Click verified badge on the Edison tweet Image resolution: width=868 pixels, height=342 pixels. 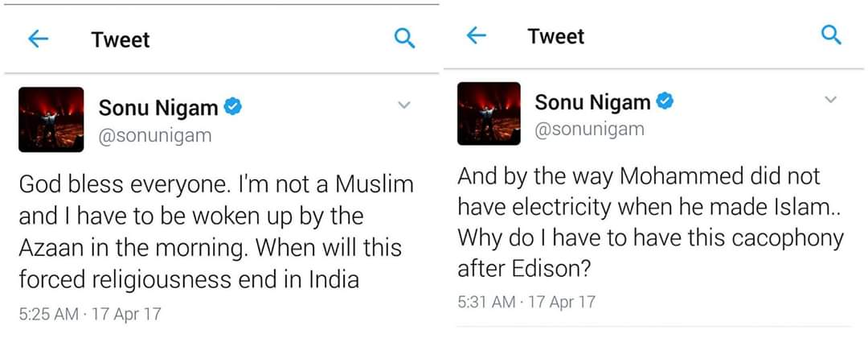(665, 101)
